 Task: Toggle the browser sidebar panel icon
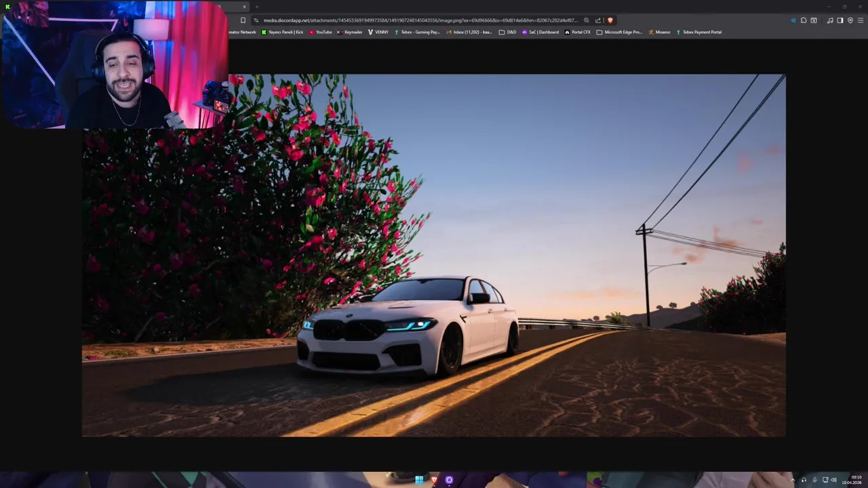point(840,20)
